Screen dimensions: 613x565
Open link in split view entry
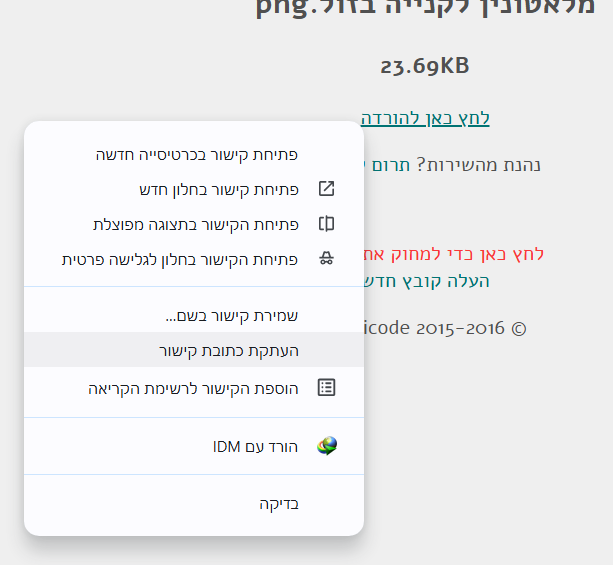coord(194,224)
